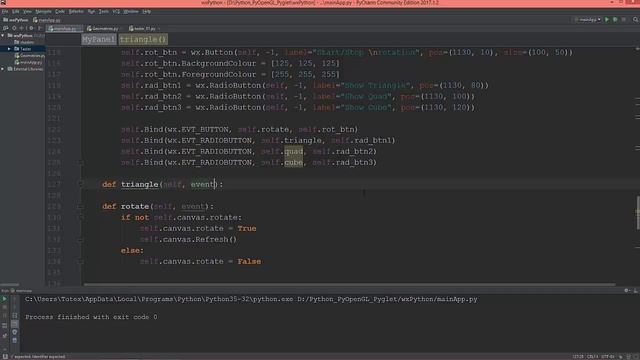640x360 pixels.
Task: Open project panel settings gear
Action: 31,28
